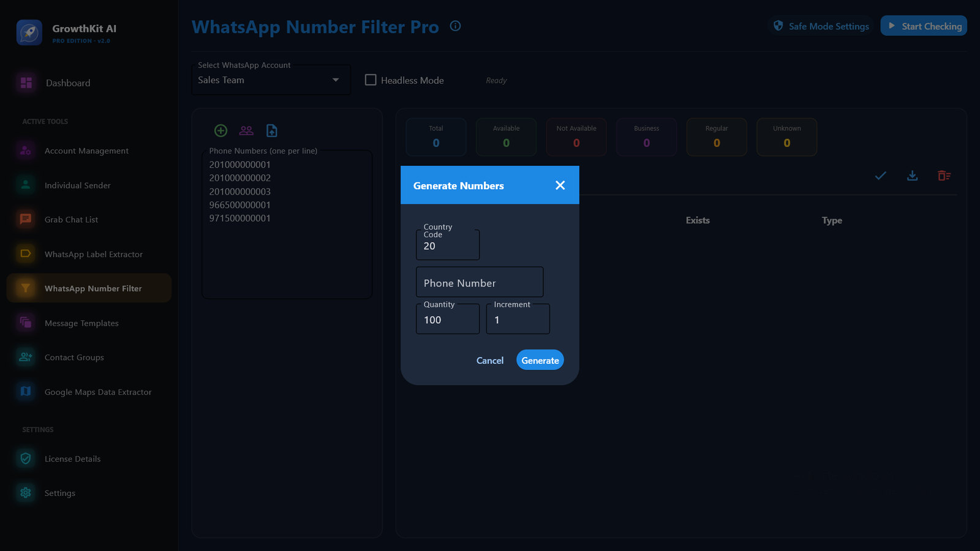
Task: Click the Available count card
Action: [x=506, y=137]
